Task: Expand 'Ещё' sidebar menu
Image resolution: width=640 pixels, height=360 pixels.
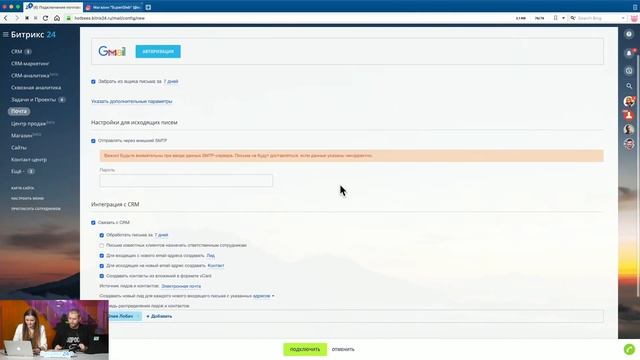Action: pos(18,171)
